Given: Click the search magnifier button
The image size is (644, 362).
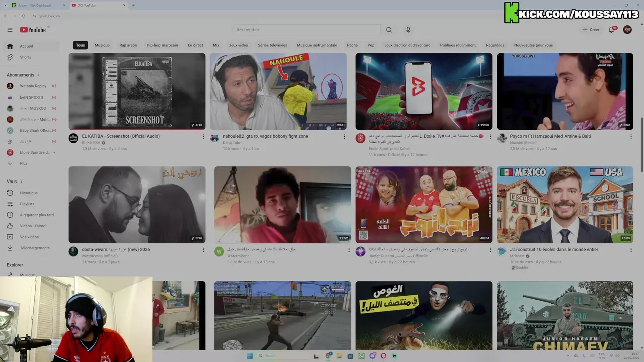Looking at the screenshot, I should click(x=389, y=30).
